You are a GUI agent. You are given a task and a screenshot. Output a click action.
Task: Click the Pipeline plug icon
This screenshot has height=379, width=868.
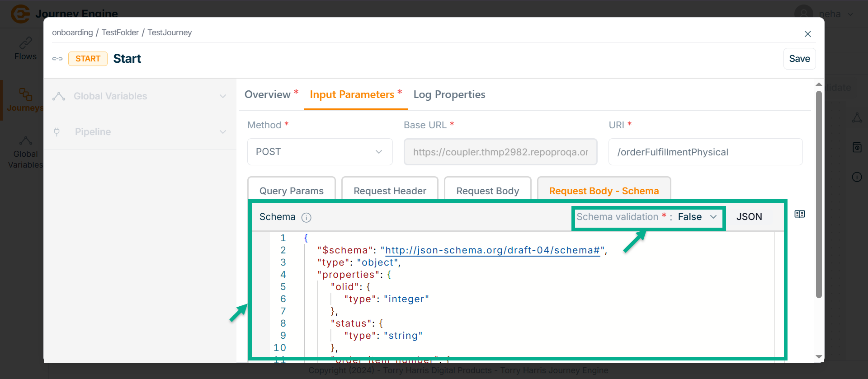pos(57,132)
